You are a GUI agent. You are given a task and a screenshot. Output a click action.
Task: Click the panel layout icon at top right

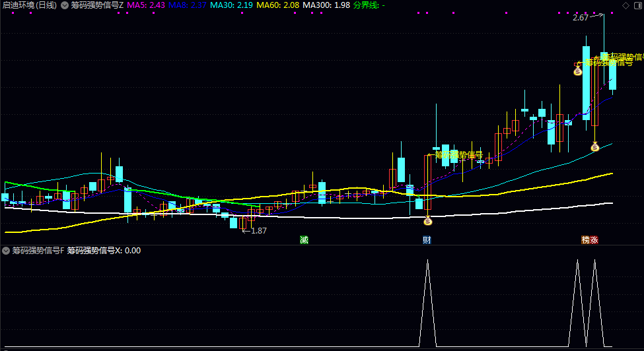pyautogui.click(x=637, y=5)
